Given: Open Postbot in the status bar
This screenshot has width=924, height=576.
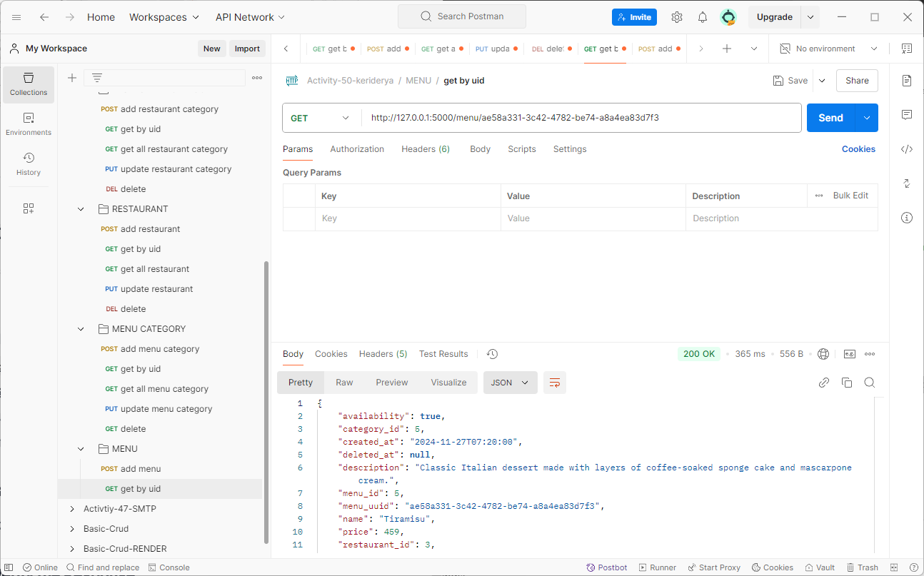Looking at the screenshot, I should 607,567.
